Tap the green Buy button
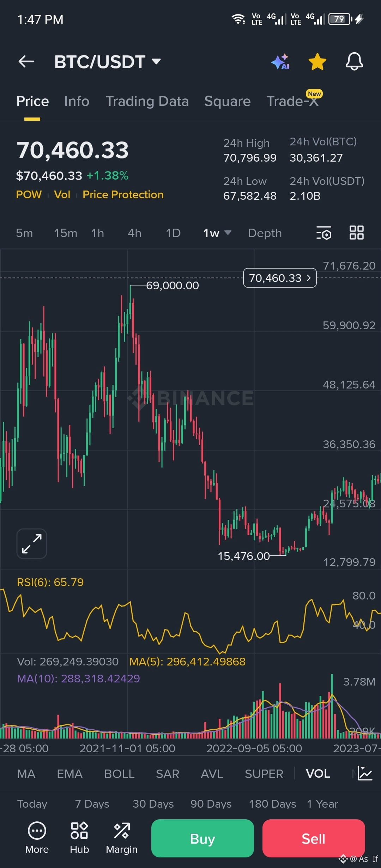This screenshot has height=868, width=381. pyautogui.click(x=202, y=838)
